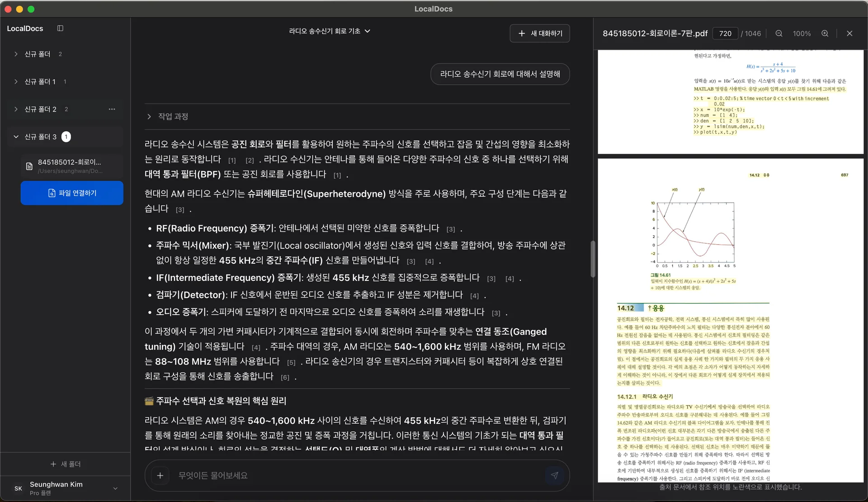Screen dimensions: 868x502
Task: Select the suggested prompt about 라디오 송수신기 회로
Action: point(500,74)
